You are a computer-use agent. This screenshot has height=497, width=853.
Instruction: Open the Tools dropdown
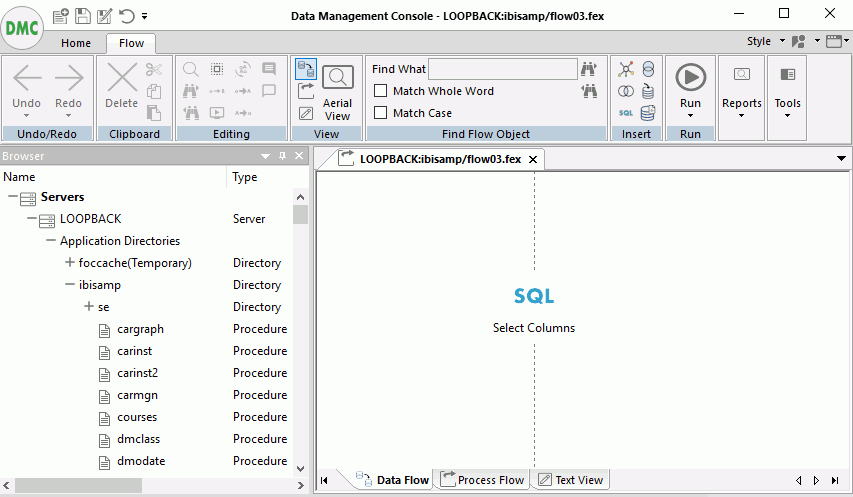787,115
